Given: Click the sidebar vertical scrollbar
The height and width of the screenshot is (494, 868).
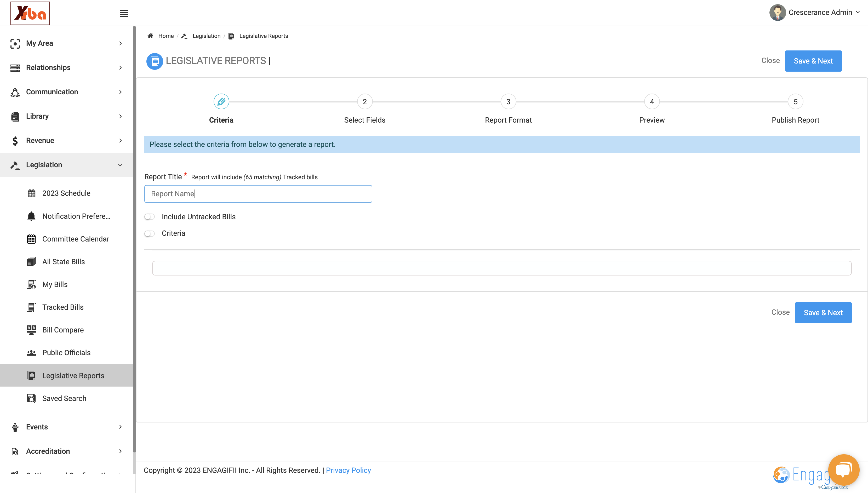Looking at the screenshot, I should pyautogui.click(x=134, y=239).
